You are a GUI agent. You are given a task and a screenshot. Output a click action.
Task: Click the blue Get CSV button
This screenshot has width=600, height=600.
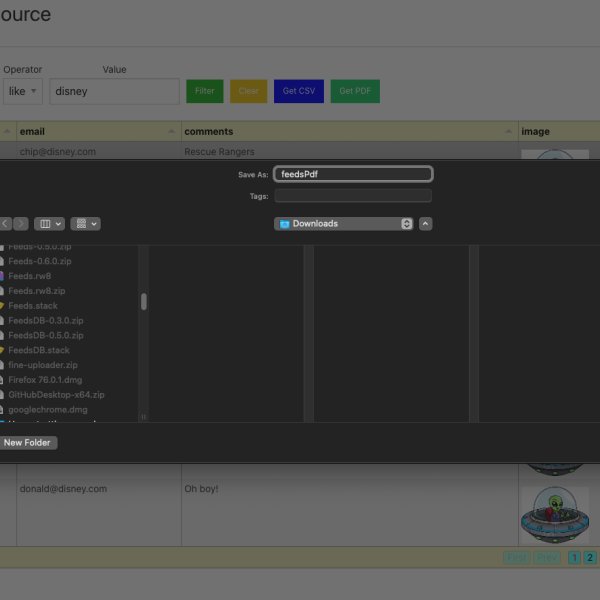[299, 91]
